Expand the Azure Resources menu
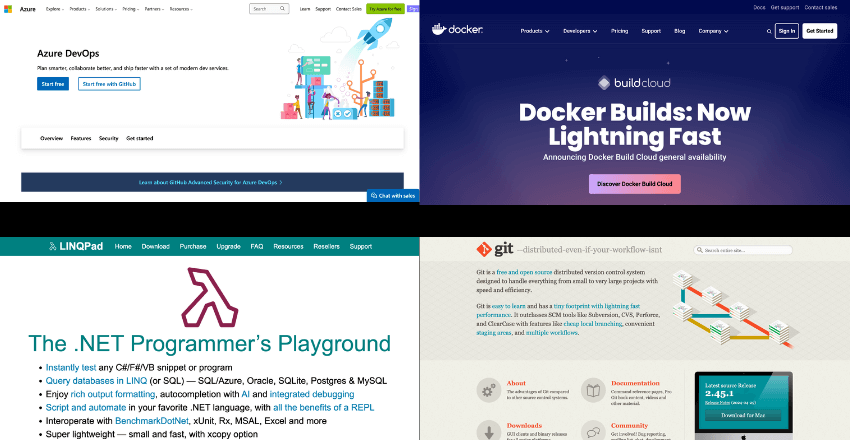850x440 pixels. [181, 9]
